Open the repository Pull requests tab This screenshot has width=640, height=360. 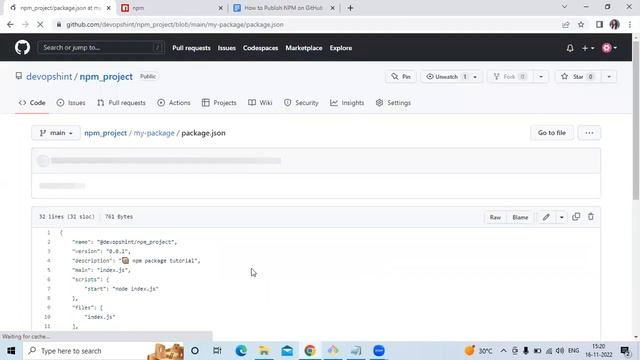tap(122, 103)
